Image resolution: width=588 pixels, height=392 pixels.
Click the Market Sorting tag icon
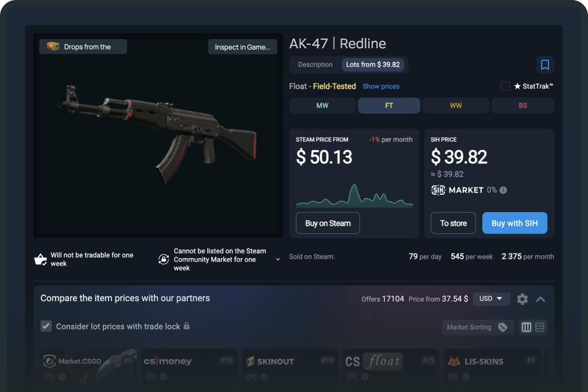pyautogui.click(x=502, y=327)
